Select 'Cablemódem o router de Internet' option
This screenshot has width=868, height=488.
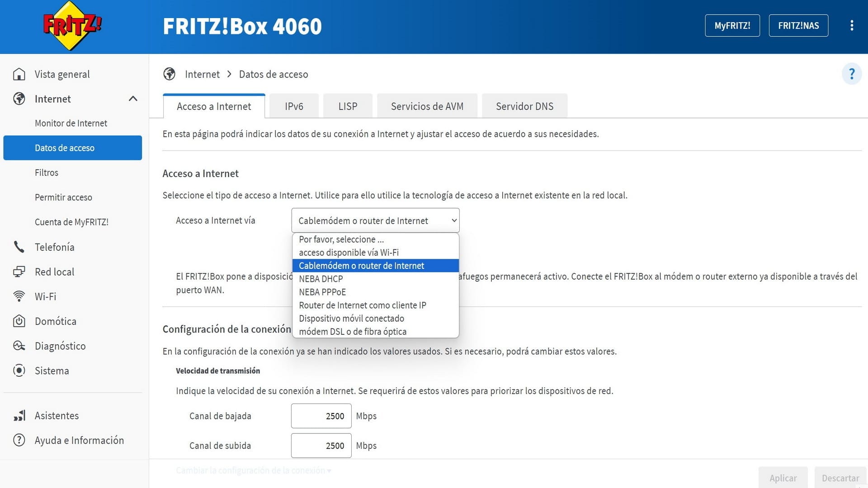pyautogui.click(x=376, y=266)
